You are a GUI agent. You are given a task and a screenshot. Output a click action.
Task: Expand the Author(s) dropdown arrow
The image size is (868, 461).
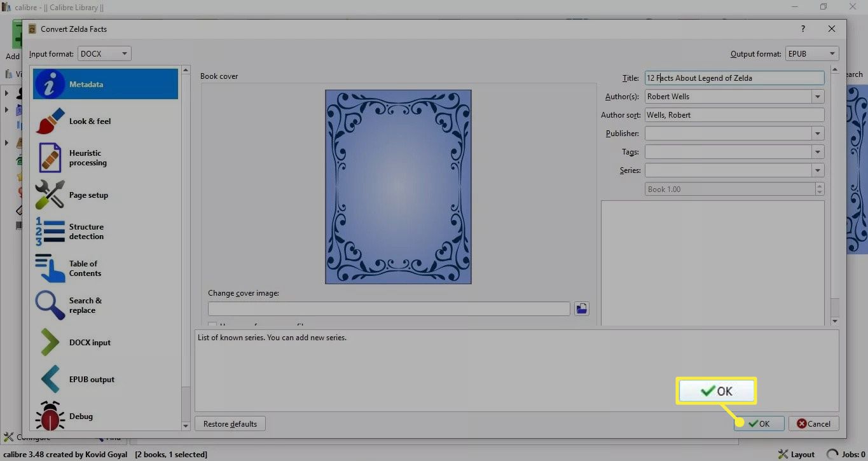coord(817,97)
